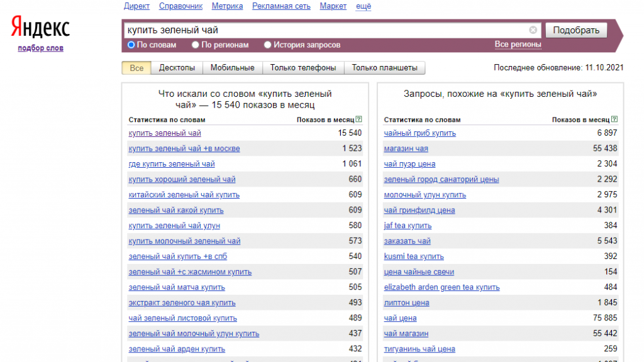
Task: Open 'липтон цена' similar query
Action: 406,302
